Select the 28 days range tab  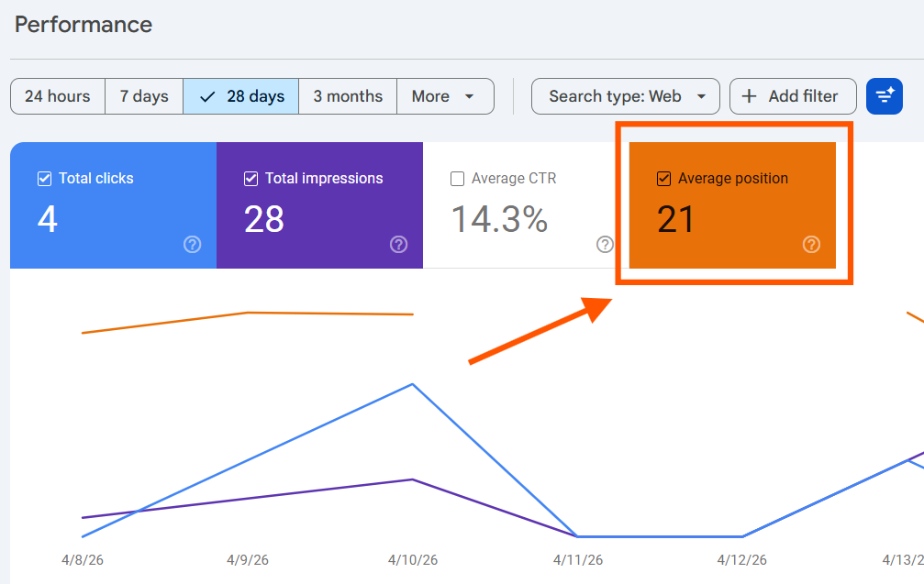(241, 96)
